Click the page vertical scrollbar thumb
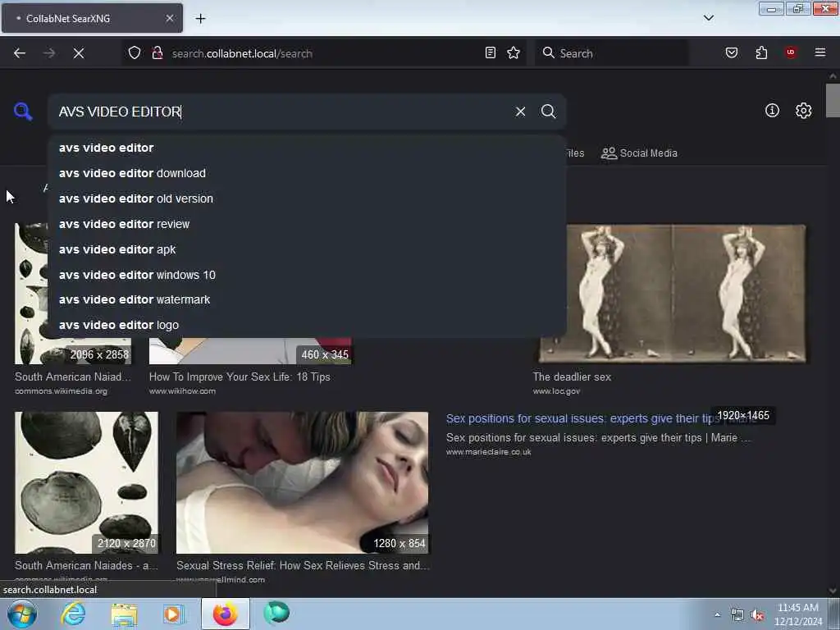The image size is (840, 630). [x=833, y=100]
